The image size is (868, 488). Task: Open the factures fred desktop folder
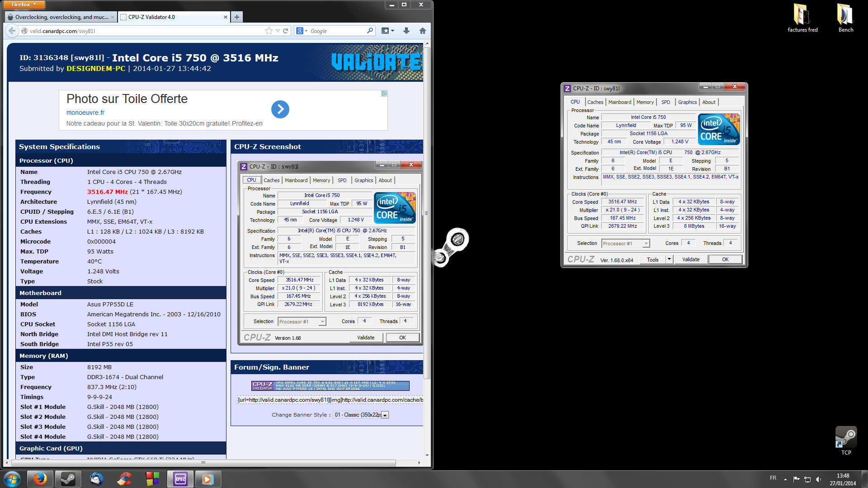pos(802,19)
